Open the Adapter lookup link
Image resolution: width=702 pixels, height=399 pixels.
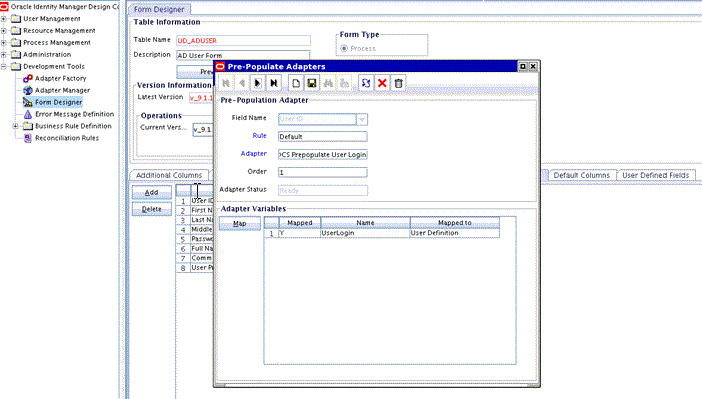(253, 154)
